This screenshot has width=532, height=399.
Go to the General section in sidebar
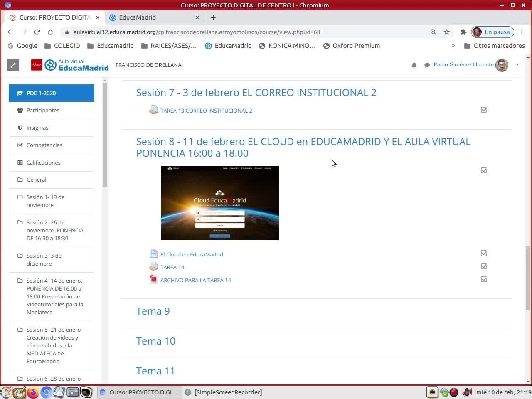pos(52,180)
